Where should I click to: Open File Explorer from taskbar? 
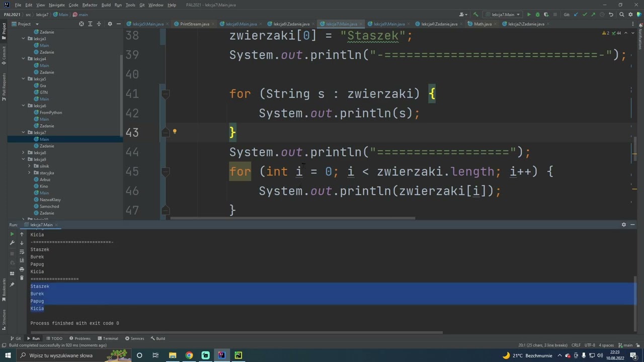tap(173, 355)
